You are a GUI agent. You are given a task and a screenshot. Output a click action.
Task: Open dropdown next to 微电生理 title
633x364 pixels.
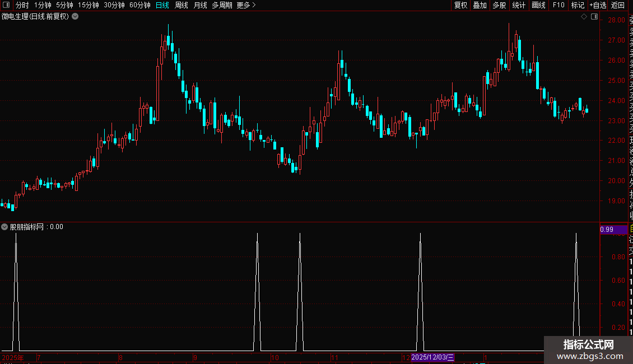[x=75, y=17]
